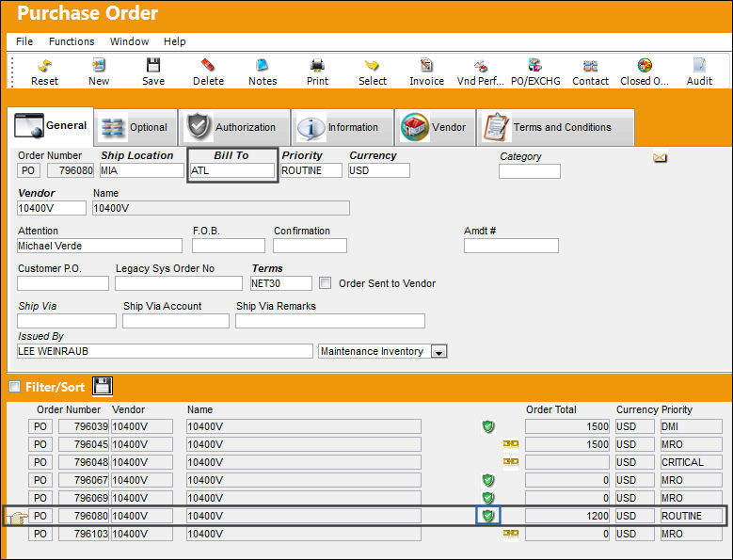
Task: Click the Legacy Sys Order No field
Action: [179, 283]
